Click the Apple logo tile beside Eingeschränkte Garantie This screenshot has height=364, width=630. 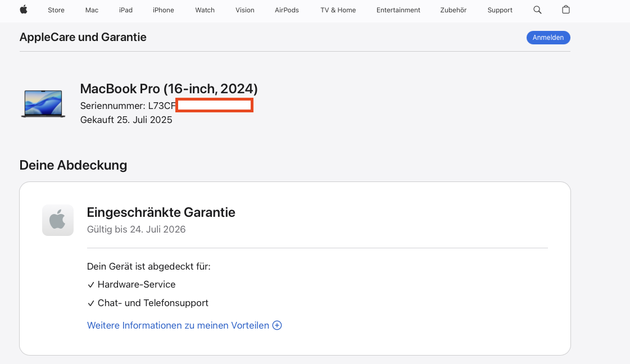pos(58,220)
